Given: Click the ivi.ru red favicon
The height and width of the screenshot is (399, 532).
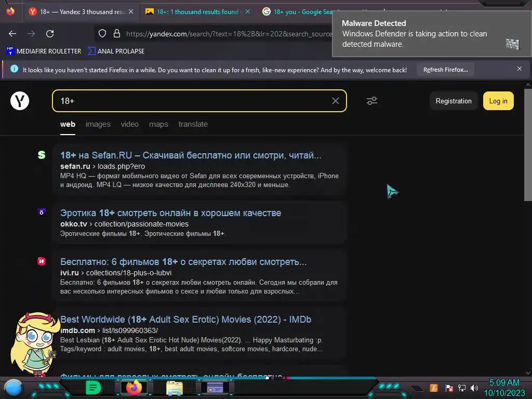Looking at the screenshot, I should [42, 261].
